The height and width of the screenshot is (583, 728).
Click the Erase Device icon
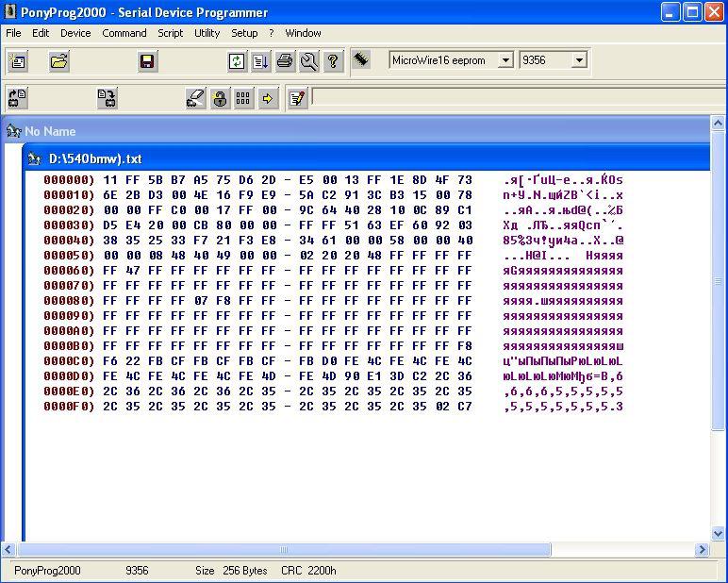pyautogui.click(x=195, y=98)
